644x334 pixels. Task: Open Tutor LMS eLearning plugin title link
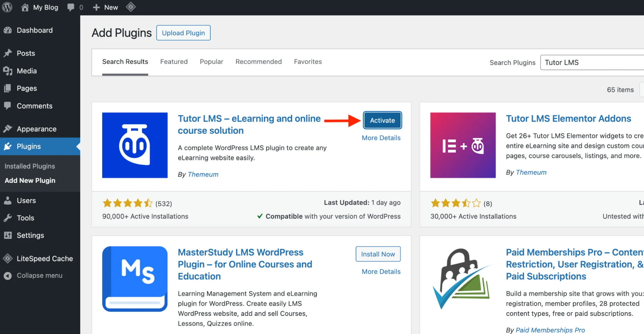(249, 124)
